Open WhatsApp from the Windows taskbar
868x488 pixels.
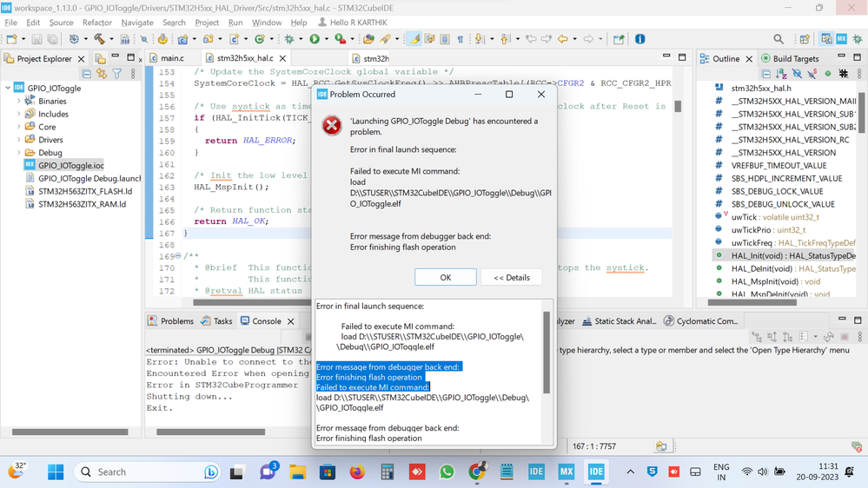pos(447,472)
